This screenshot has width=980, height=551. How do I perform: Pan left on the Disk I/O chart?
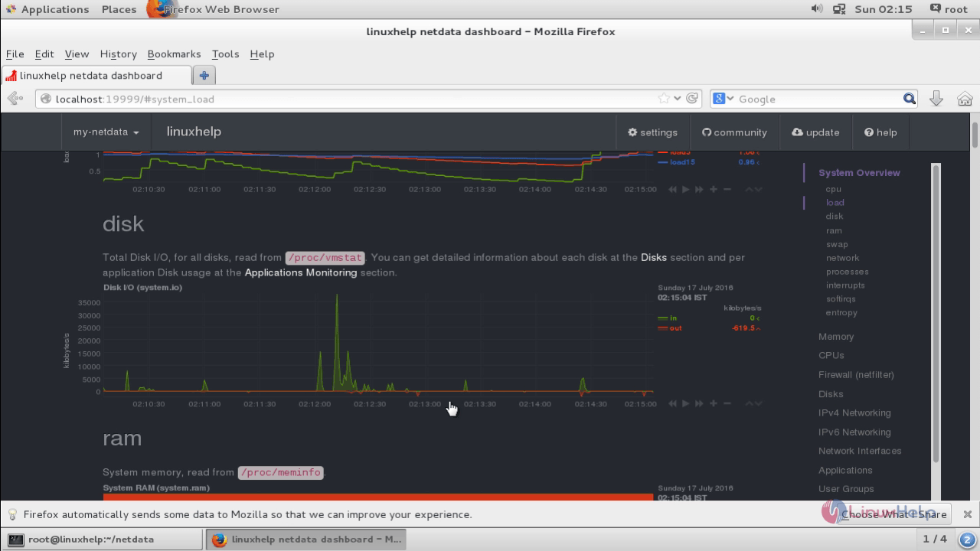point(672,403)
